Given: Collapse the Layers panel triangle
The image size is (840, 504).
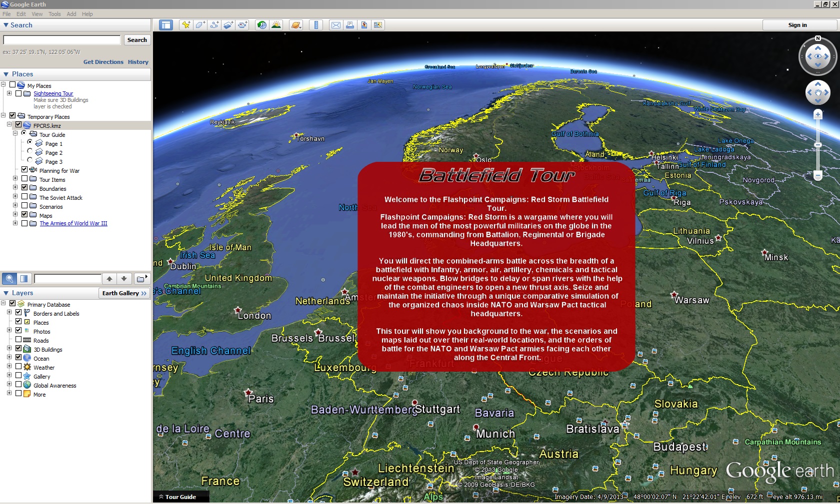Looking at the screenshot, I should coord(6,293).
